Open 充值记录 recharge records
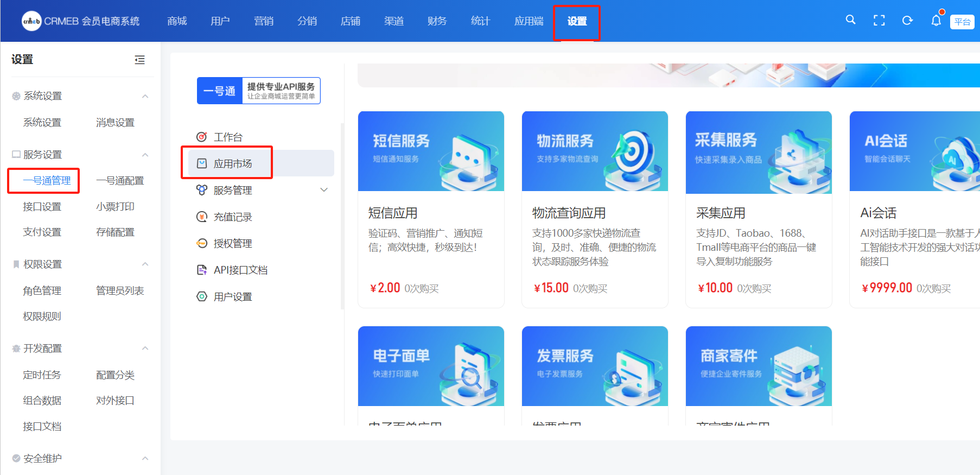Image resolution: width=980 pixels, height=475 pixels. point(232,217)
